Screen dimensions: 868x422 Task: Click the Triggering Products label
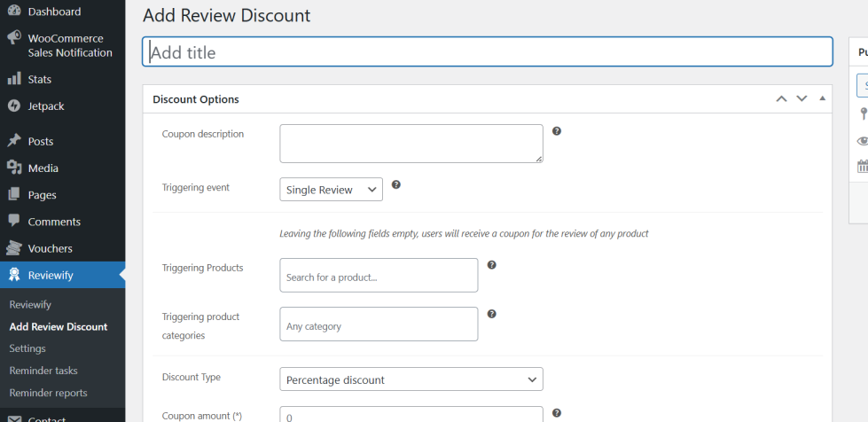(x=203, y=268)
